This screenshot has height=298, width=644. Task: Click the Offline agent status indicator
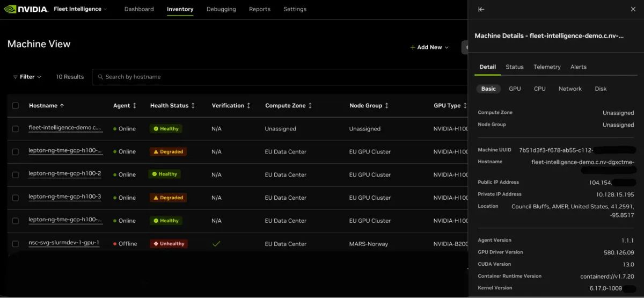(125, 244)
